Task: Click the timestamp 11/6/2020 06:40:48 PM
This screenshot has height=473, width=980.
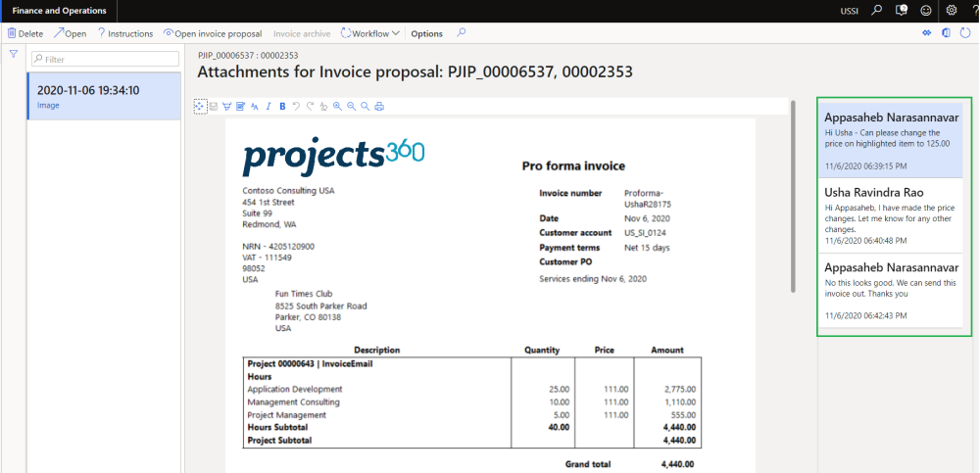Action: (x=865, y=241)
